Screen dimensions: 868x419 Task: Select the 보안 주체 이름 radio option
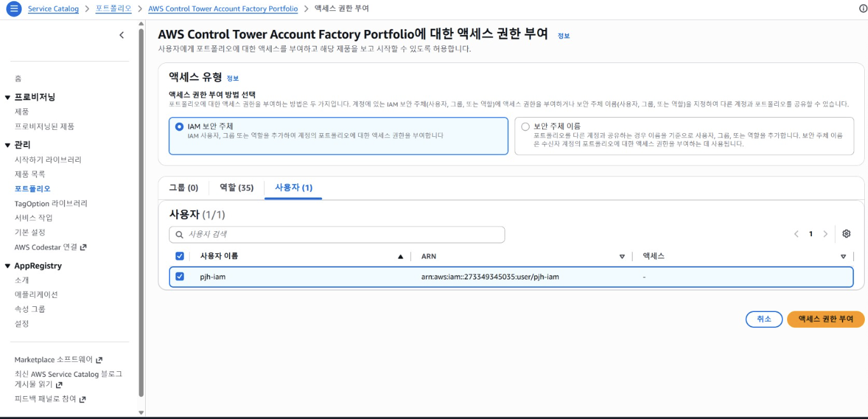(525, 127)
